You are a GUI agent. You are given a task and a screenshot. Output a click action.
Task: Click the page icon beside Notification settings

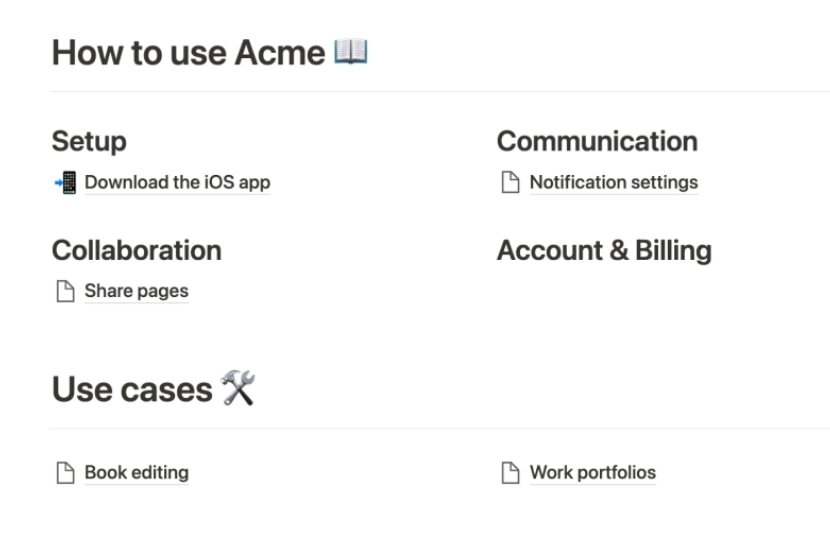(510, 182)
